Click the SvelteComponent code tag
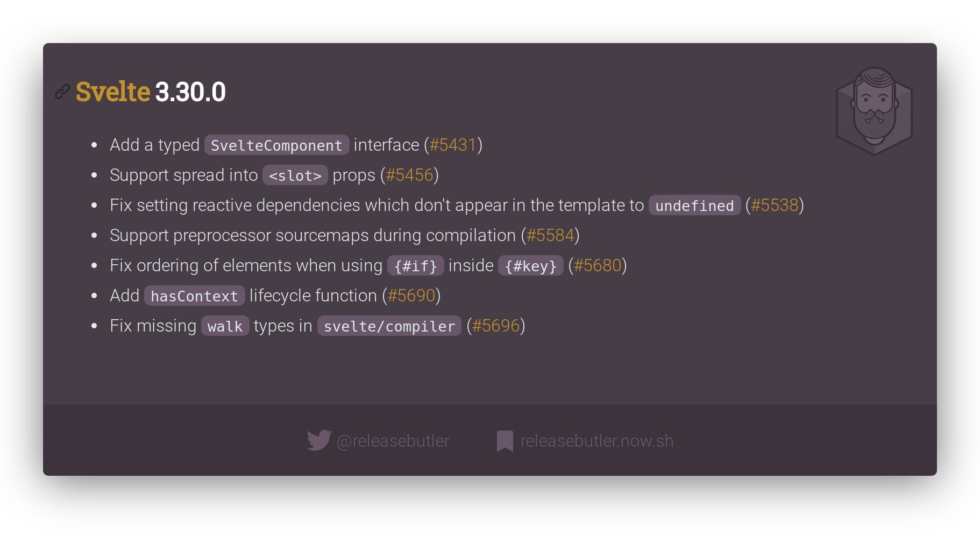This screenshot has width=980, height=535. [x=276, y=145]
